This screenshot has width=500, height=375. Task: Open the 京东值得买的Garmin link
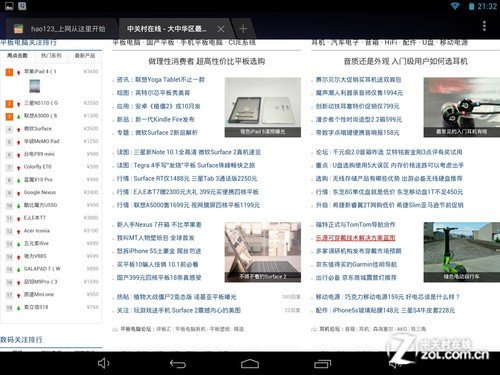click(356, 264)
